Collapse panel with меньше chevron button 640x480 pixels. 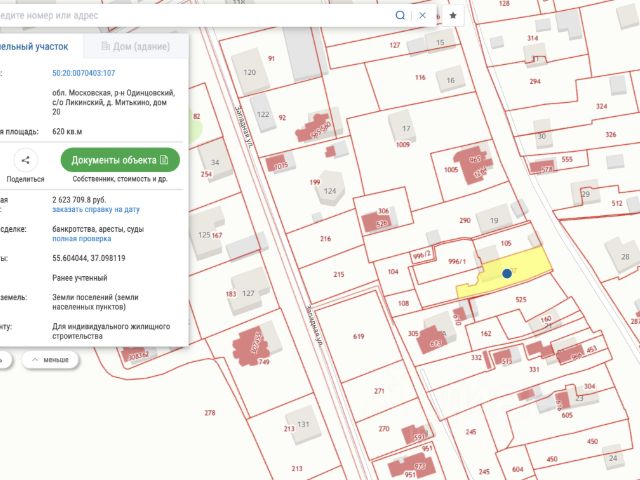tap(50, 360)
